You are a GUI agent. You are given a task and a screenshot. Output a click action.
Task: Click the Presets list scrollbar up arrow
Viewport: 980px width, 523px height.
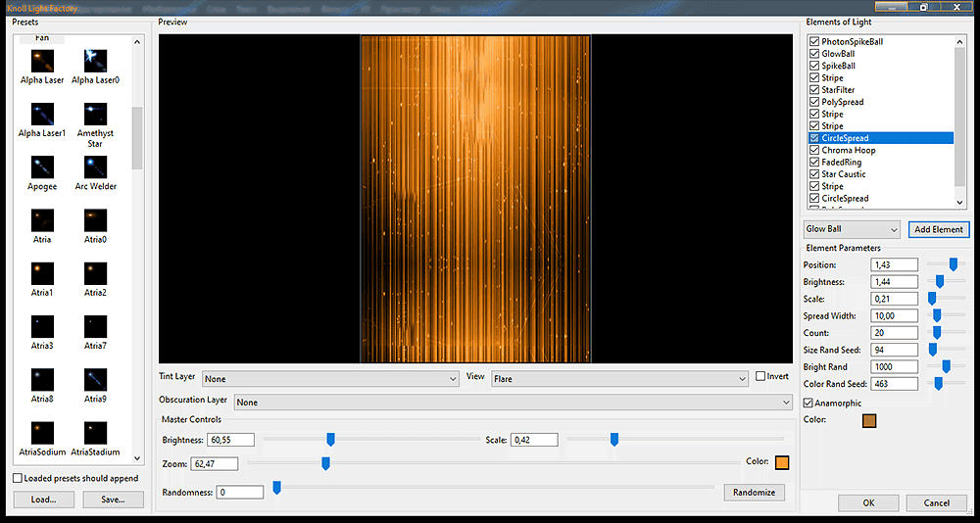coord(137,42)
